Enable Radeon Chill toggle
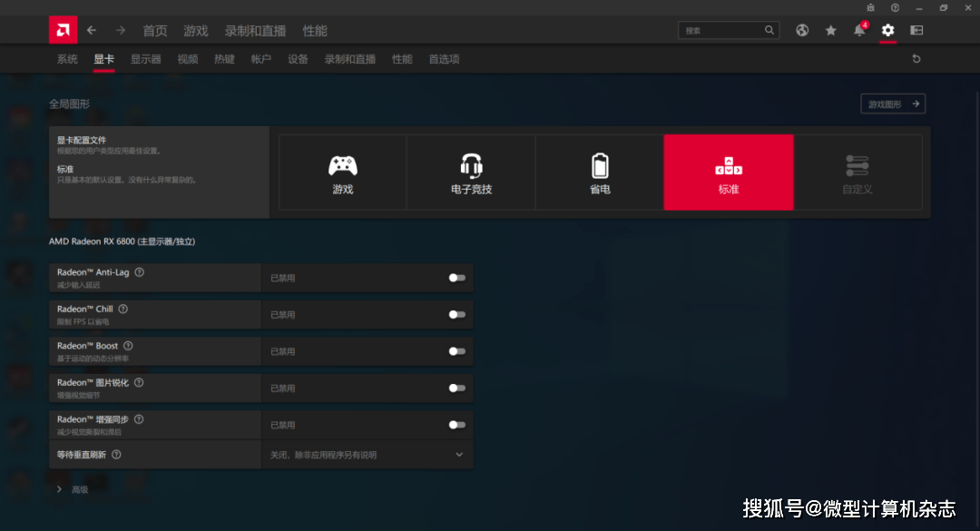Image resolution: width=980 pixels, height=531 pixels. click(456, 315)
